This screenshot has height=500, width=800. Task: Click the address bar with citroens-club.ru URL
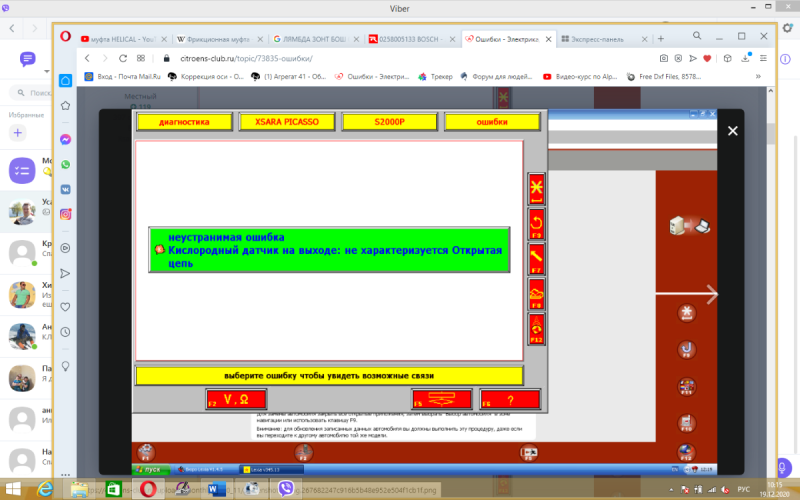click(x=300, y=59)
